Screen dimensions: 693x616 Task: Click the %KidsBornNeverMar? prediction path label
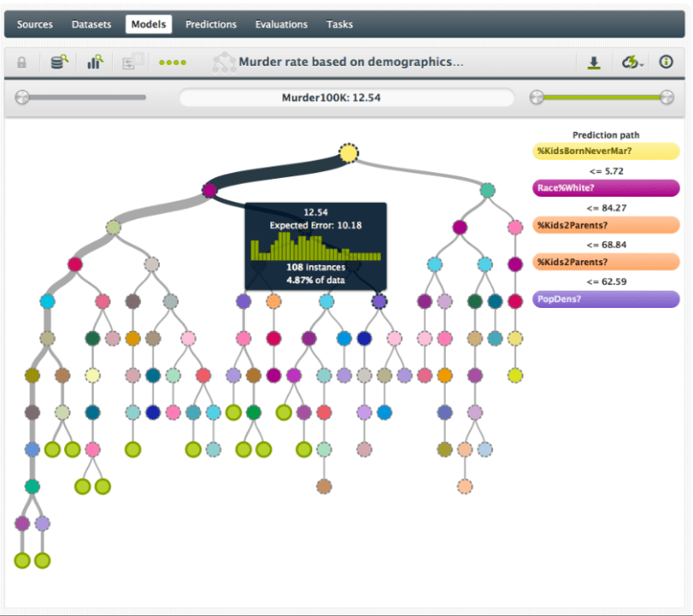click(606, 151)
